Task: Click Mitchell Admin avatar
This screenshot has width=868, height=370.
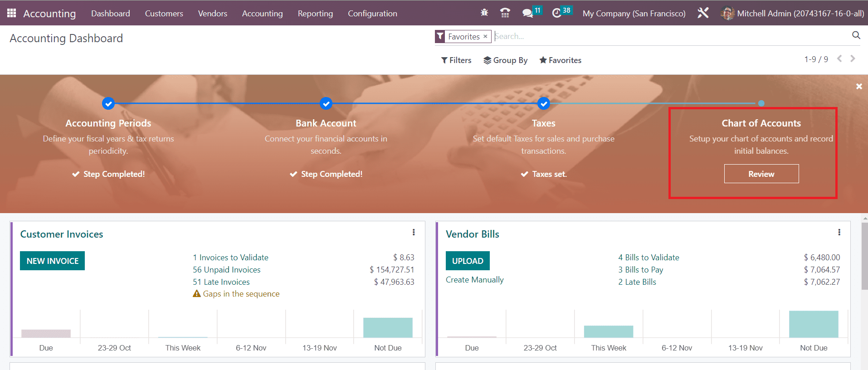Action: coord(727,14)
